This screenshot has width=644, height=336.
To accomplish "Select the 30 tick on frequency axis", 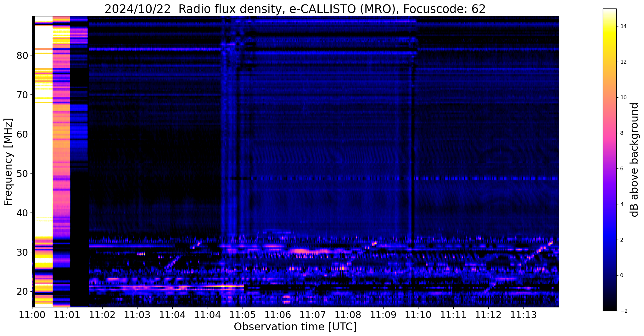I will 22,252.
